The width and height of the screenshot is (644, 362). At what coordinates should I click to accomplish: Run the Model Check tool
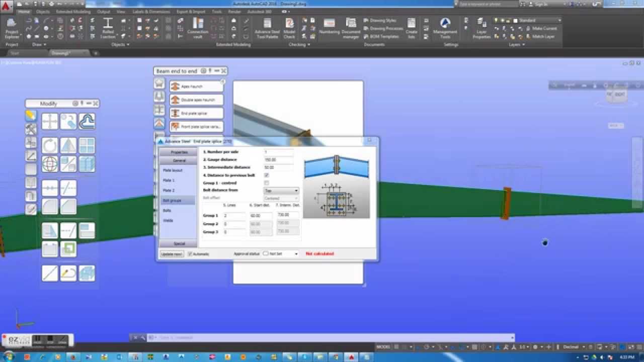coord(289,26)
